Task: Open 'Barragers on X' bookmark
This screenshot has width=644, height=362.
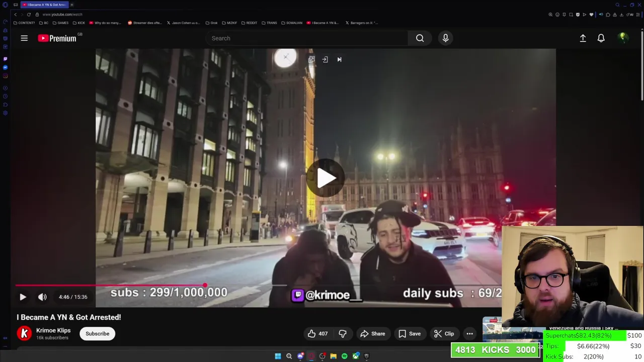Action: coord(361,23)
